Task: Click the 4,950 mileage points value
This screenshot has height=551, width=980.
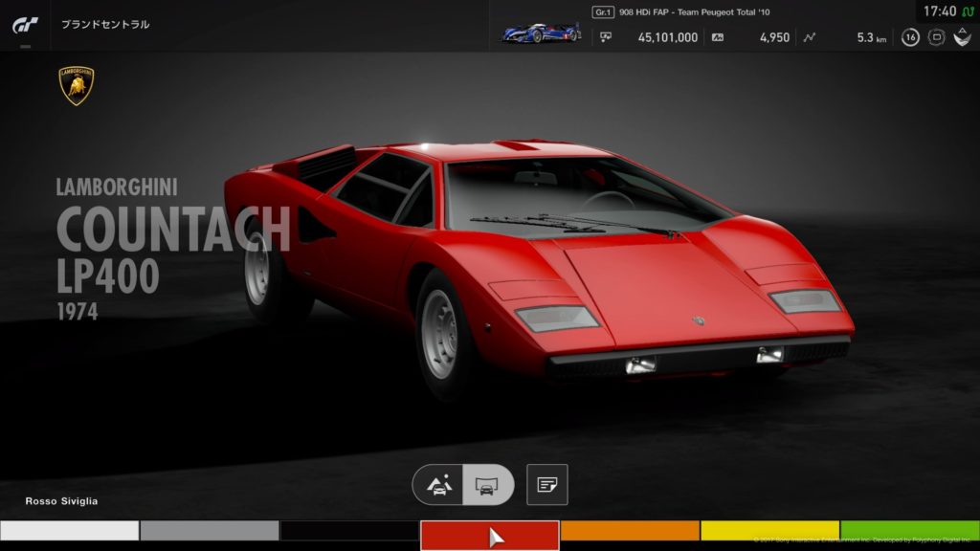Action: tap(774, 37)
